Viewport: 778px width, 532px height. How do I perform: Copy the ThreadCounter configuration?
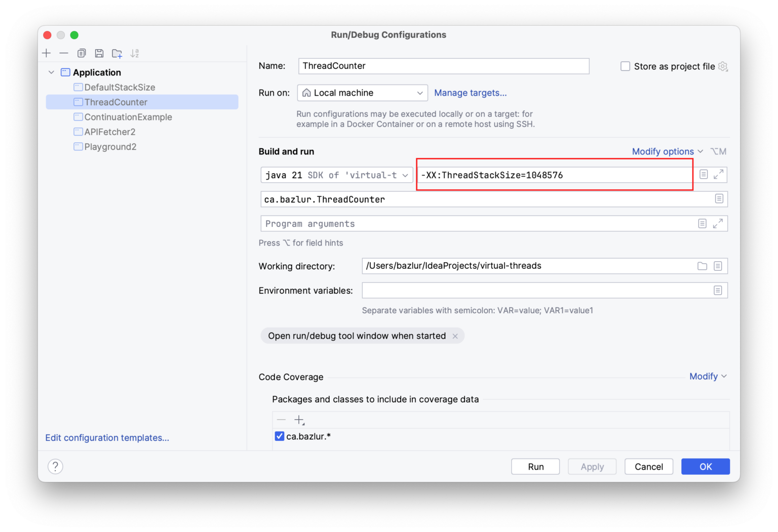coord(82,53)
